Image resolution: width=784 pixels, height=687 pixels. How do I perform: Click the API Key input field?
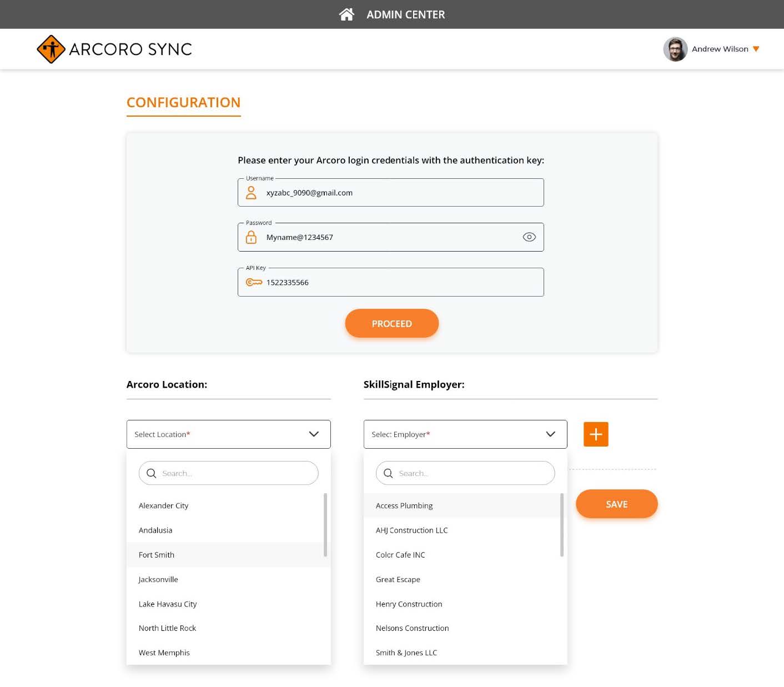pyautogui.click(x=391, y=282)
